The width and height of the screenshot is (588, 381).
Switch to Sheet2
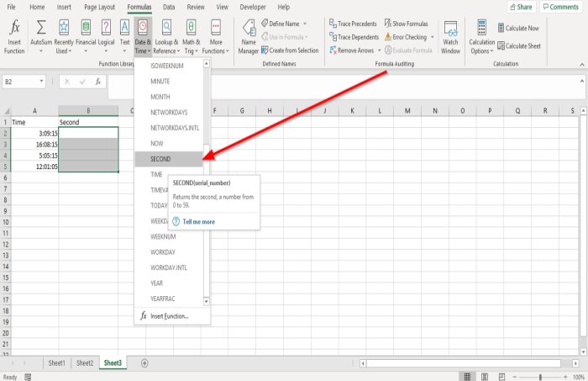[x=85, y=363]
